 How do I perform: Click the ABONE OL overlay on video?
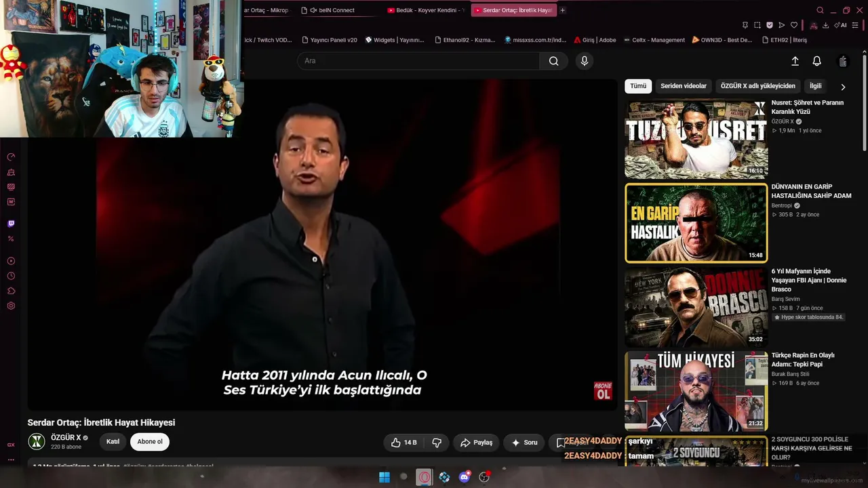pyautogui.click(x=603, y=390)
